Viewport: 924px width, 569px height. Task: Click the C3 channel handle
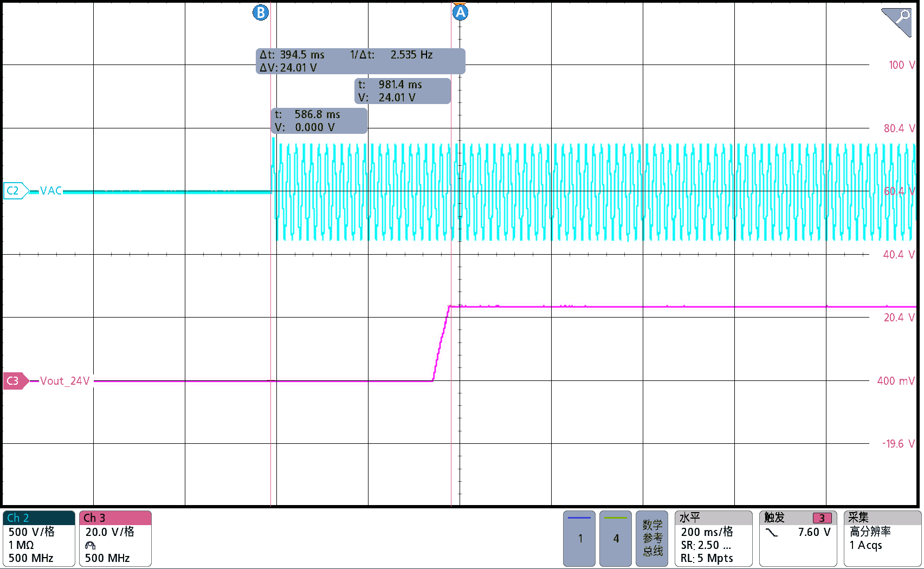(16, 380)
